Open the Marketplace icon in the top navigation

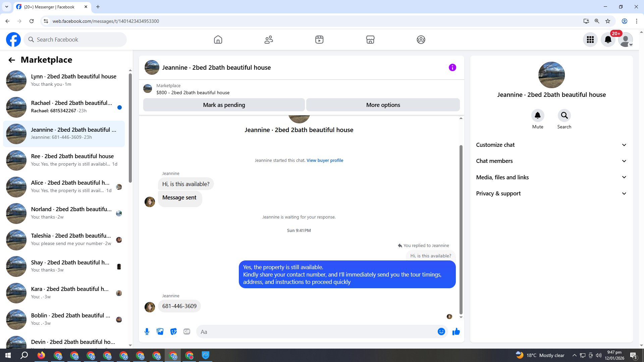[370, 40]
